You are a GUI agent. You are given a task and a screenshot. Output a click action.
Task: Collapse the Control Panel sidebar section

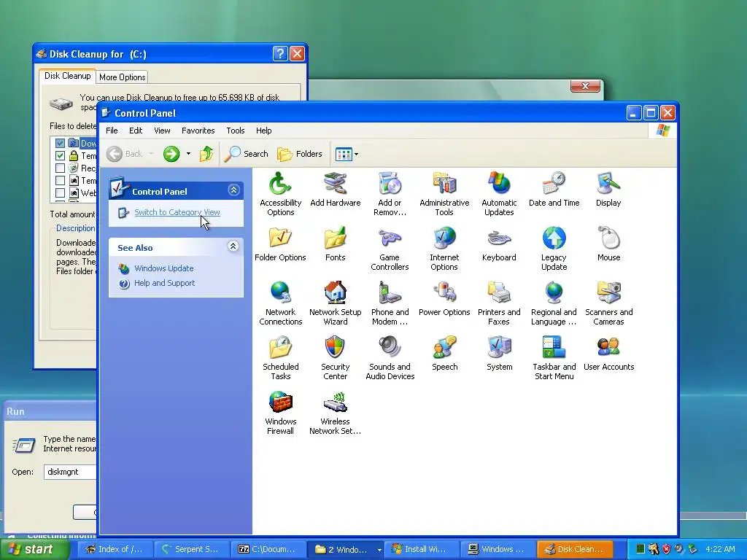[233, 190]
